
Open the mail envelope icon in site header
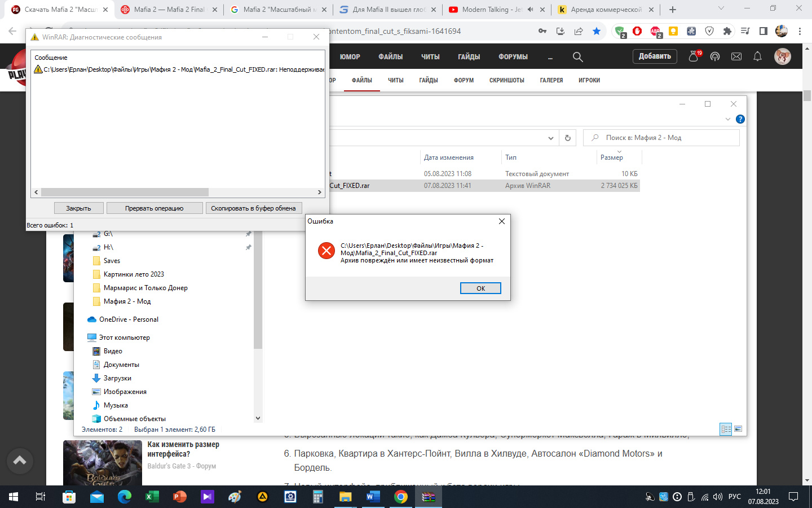point(736,56)
